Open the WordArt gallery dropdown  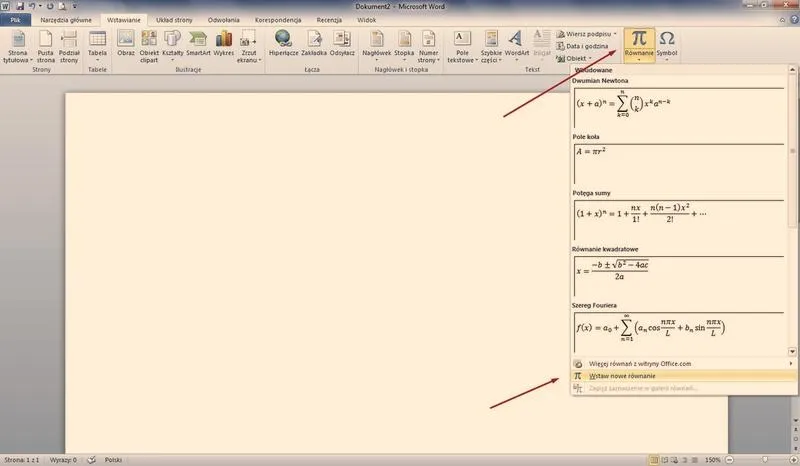(x=516, y=46)
